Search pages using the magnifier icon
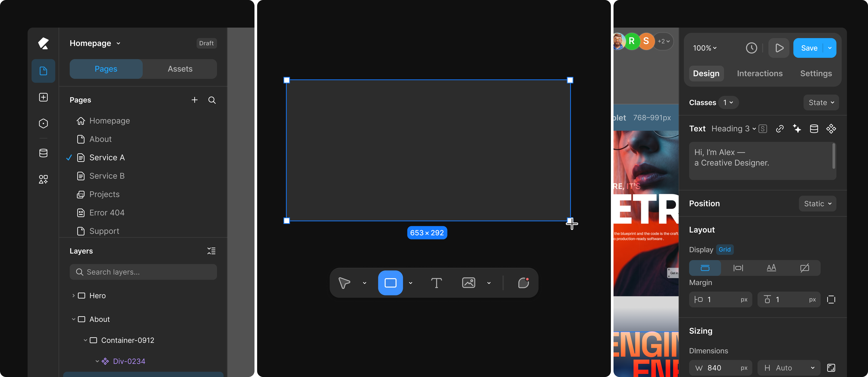The image size is (868, 377). [x=212, y=100]
